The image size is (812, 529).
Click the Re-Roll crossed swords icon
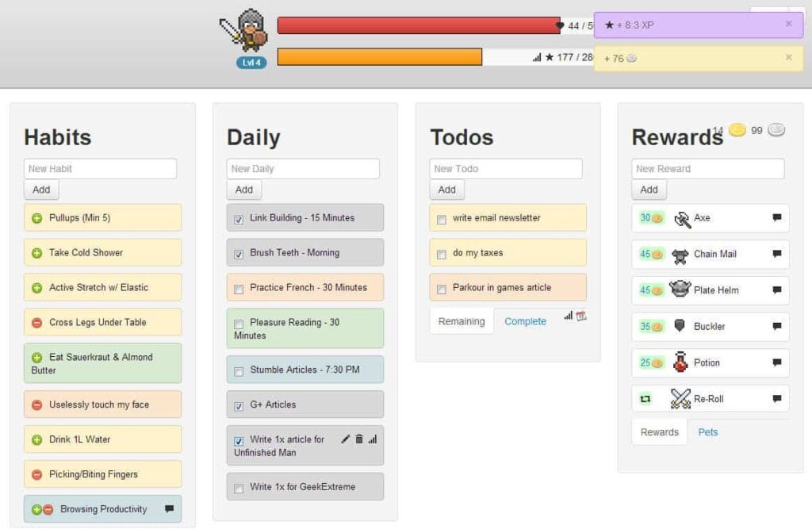pos(681,398)
